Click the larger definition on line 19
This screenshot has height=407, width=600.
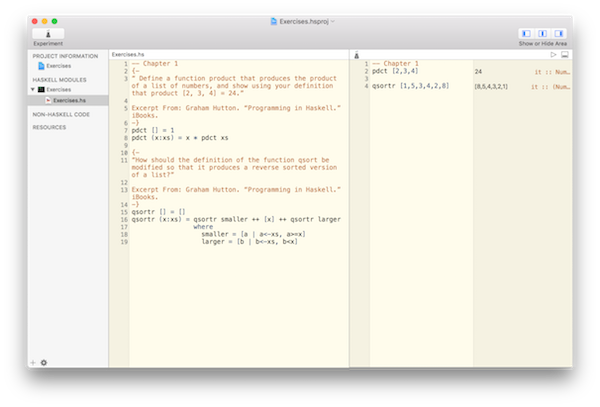point(249,242)
